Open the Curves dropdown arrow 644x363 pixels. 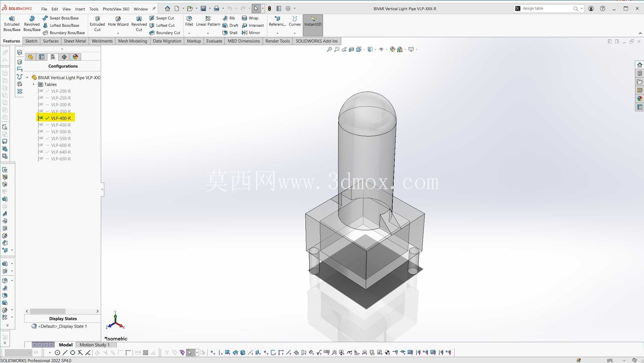[x=295, y=33]
